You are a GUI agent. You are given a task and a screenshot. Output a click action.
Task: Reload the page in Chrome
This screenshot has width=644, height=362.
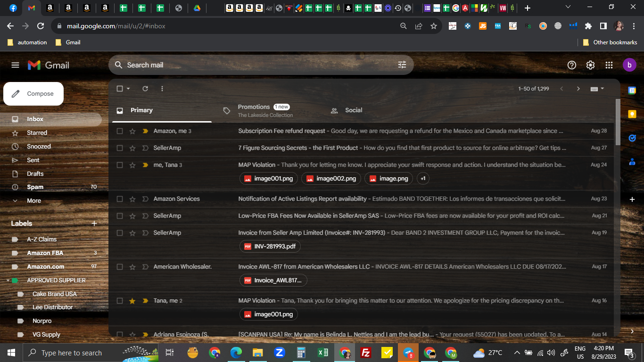click(x=41, y=26)
